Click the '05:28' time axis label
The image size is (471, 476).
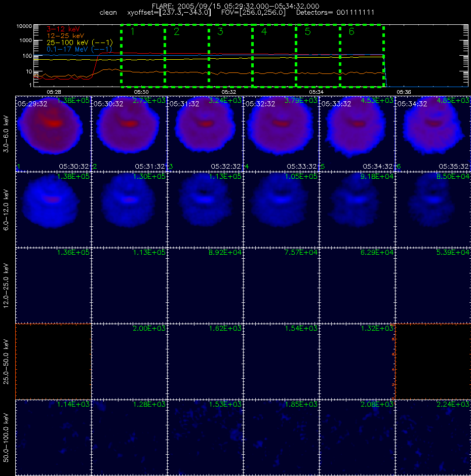point(54,92)
